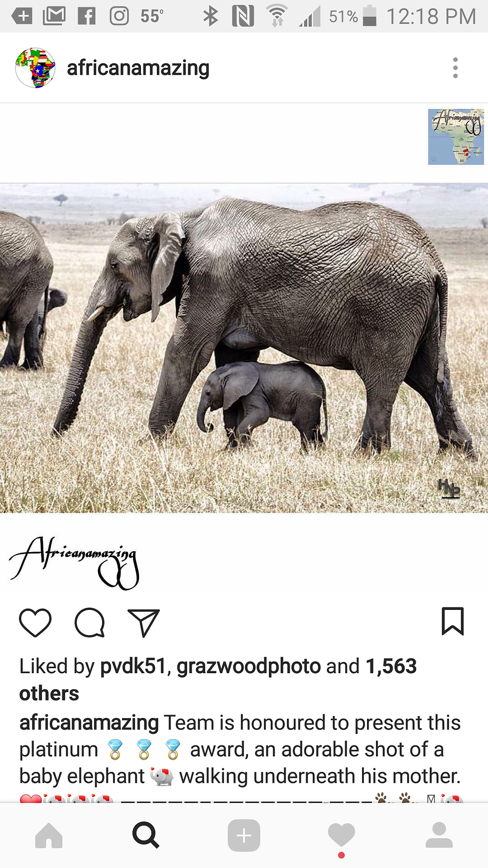Share post using paper plane icon
Viewport: 488px width, 868px height.
[x=144, y=622]
